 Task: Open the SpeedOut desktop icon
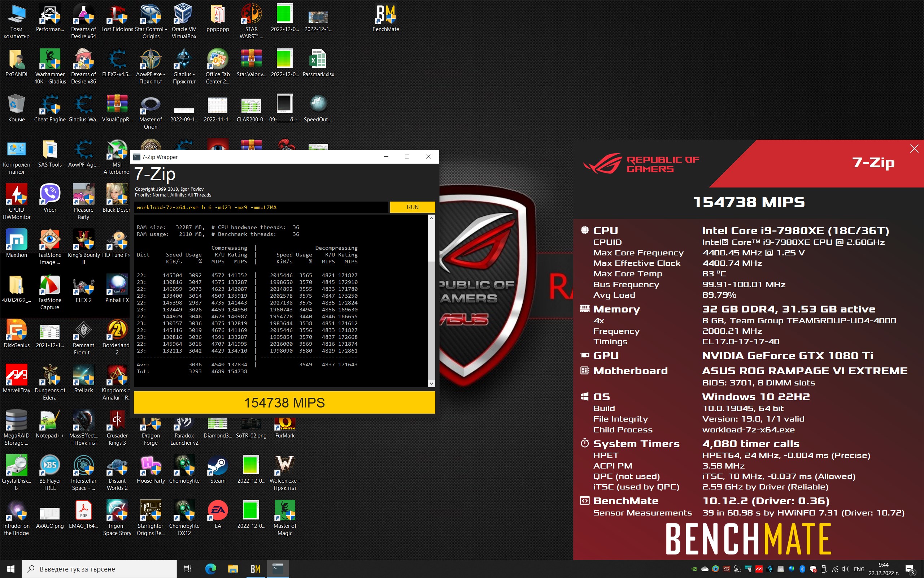[x=318, y=109]
